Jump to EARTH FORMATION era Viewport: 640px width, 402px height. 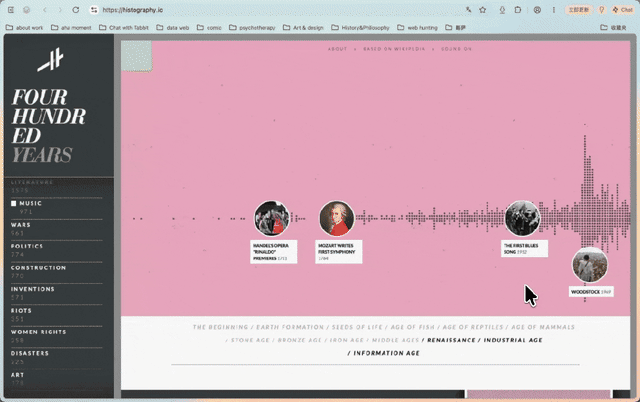point(290,327)
